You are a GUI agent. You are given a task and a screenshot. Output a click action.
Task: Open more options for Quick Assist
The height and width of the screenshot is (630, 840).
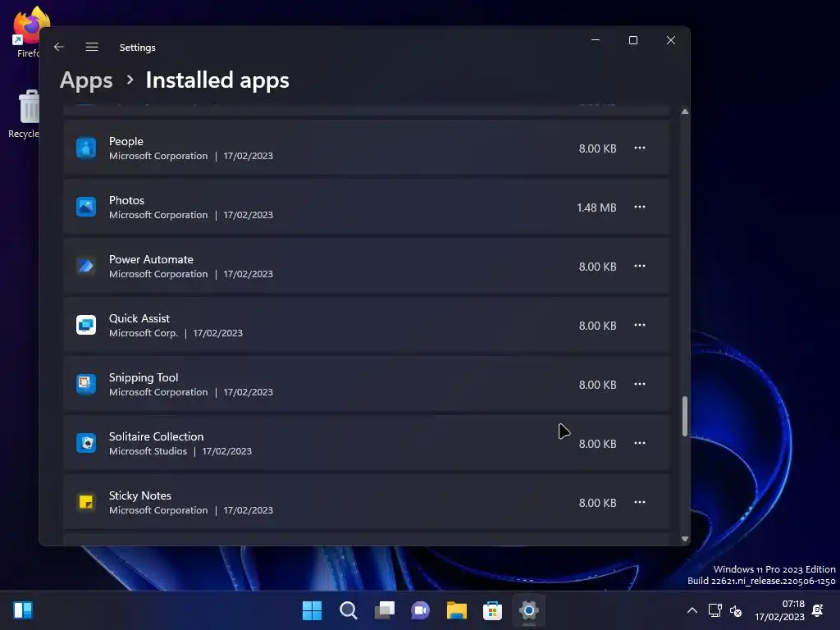[x=640, y=325]
